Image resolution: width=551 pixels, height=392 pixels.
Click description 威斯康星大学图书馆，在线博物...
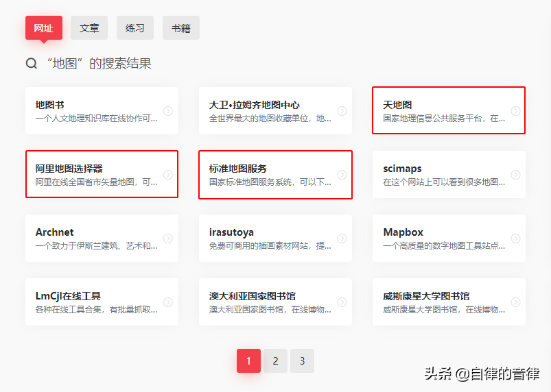[x=444, y=310]
